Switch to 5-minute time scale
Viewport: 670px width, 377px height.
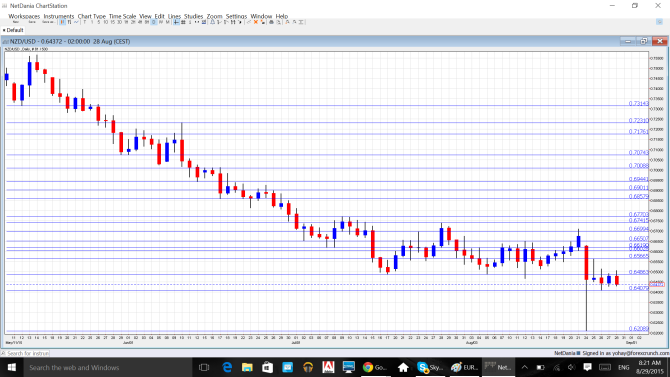99,22
